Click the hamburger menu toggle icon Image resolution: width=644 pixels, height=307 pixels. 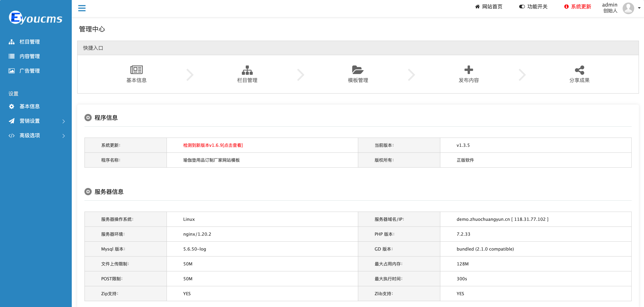[x=82, y=8]
